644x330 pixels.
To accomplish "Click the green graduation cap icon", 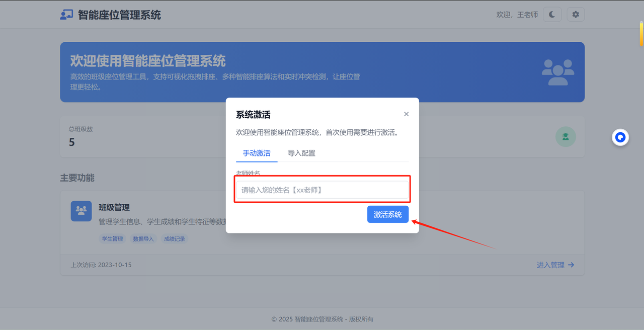I will (566, 137).
